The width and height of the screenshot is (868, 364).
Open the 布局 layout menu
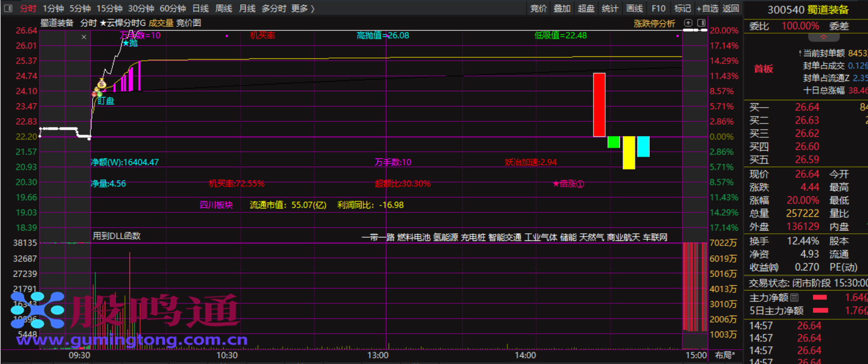(725, 355)
